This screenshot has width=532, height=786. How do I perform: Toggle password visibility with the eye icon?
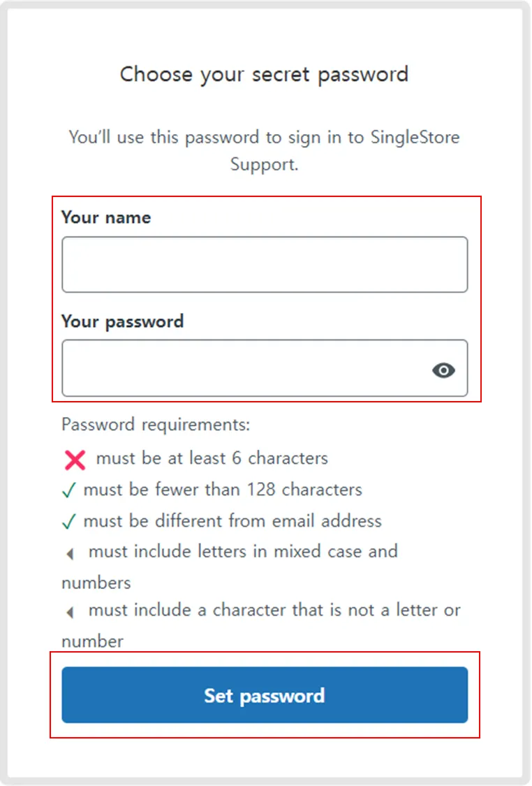click(x=443, y=370)
